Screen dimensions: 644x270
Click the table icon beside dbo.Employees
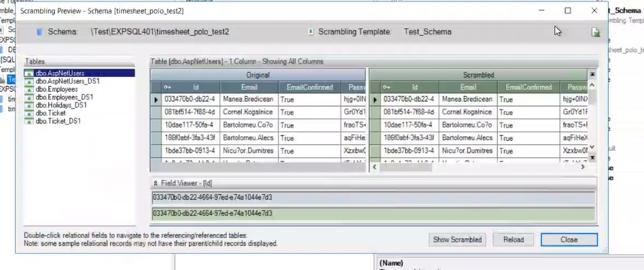coord(29,89)
